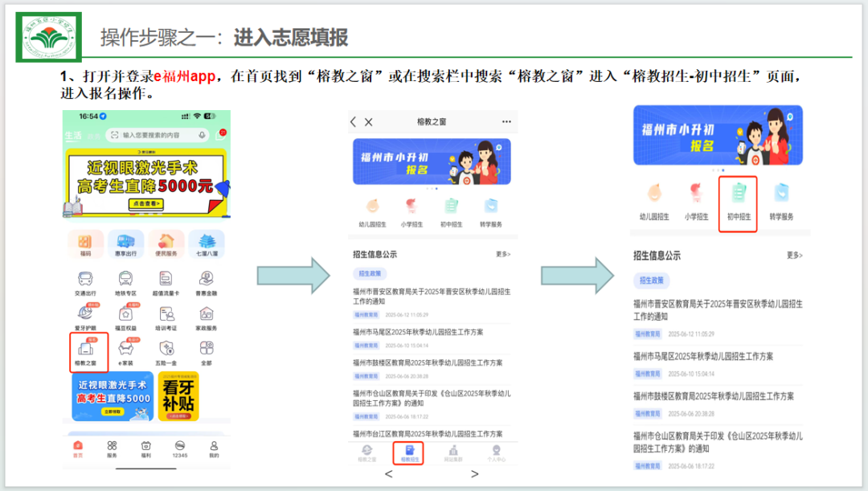868x491 pixels.
Task: Switch to the 榕教招生 bottom tab
Action: point(409,453)
